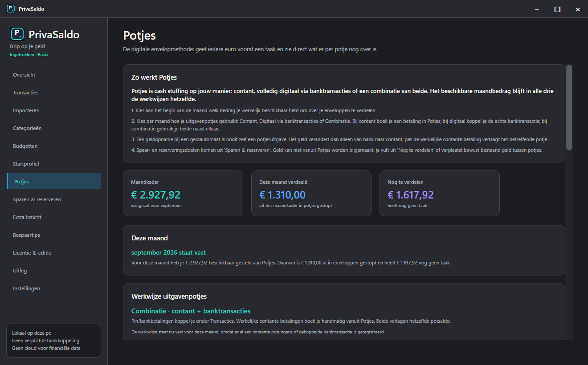Open Bespaartips in the sidebar
588x365 pixels.
point(53,235)
